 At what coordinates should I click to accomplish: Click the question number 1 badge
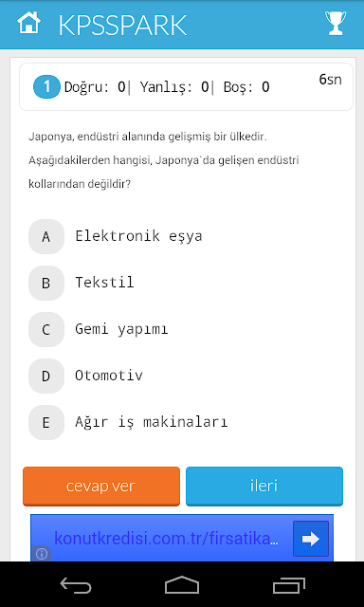coord(46,86)
